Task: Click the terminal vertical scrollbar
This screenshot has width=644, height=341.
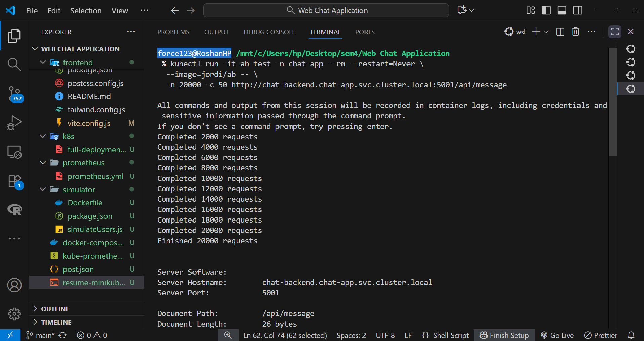Action: click(613, 102)
